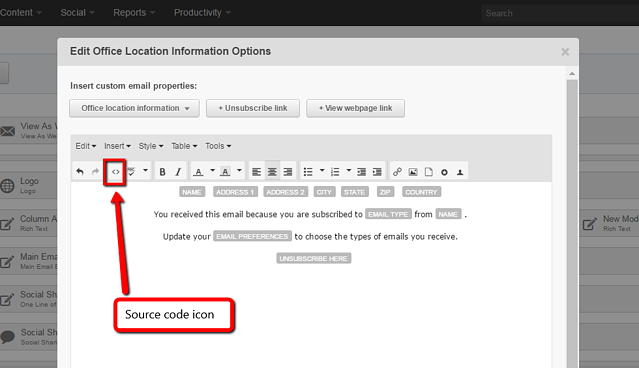Open Content menu in top navigation
Screen dimensions: 639x368
point(21,13)
